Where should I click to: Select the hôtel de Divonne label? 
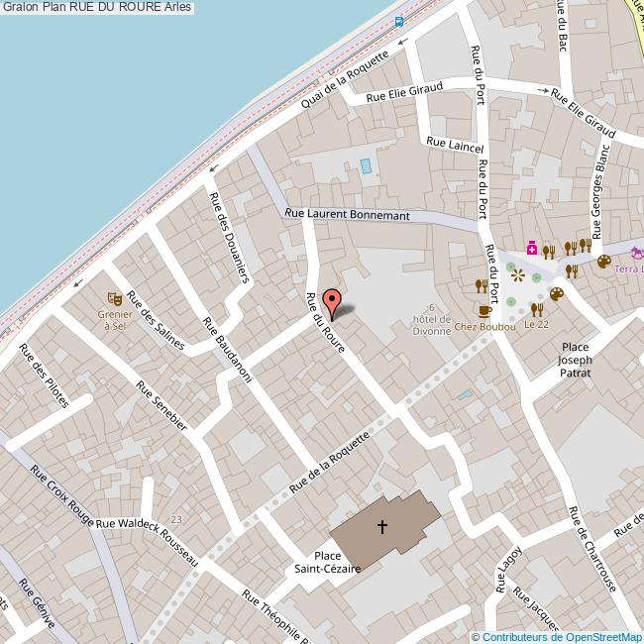pos(432,325)
